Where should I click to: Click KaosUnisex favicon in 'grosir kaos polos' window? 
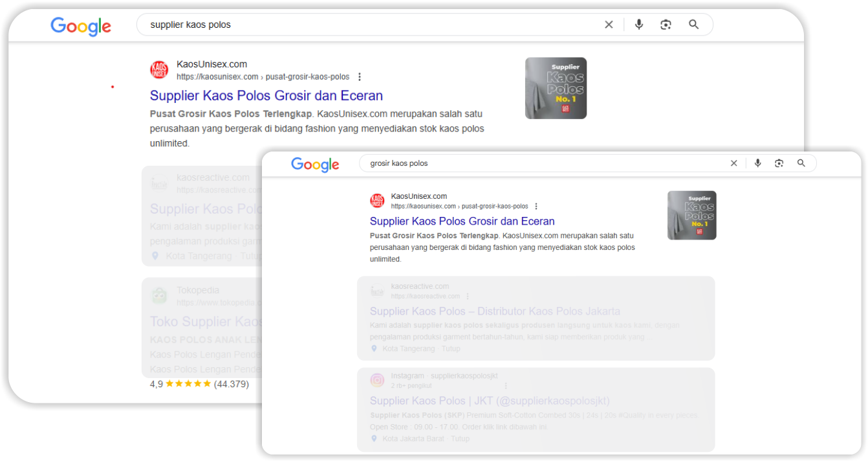coord(377,201)
